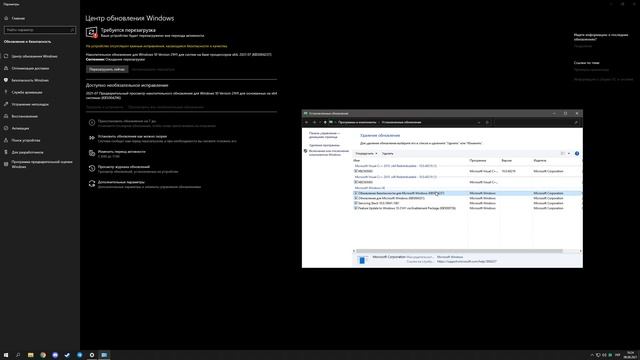Open the Упорядочить dropdown
The width and height of the screenshot is (640, 360).
[x=366, y=153]
